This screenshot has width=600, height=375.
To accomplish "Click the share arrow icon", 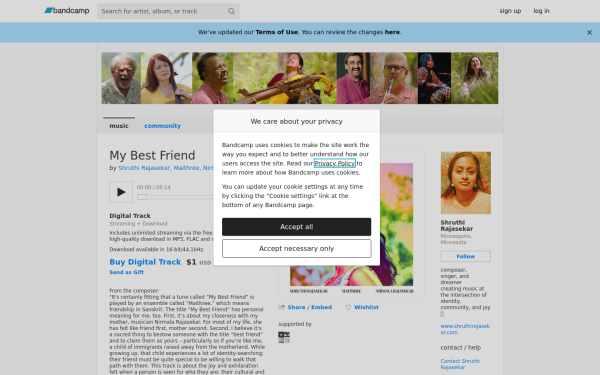I will click(x=282, y=307).
